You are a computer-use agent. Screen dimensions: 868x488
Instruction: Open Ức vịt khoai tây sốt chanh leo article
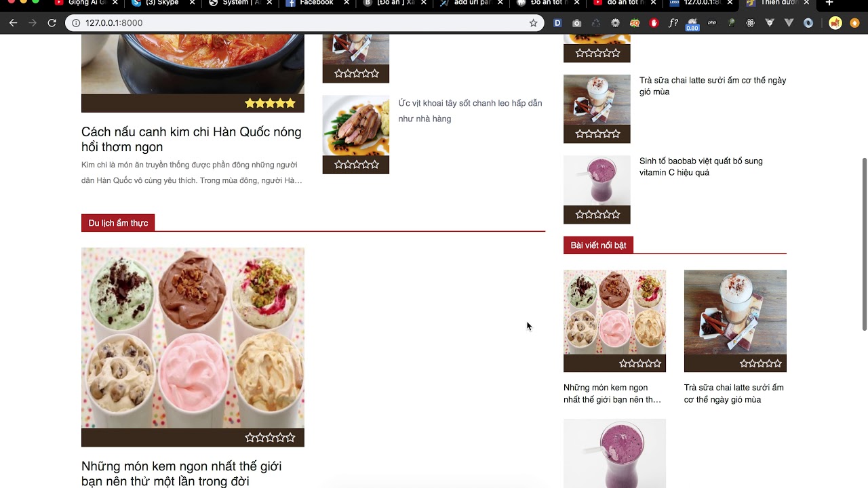pyautogui.click(x=470, y=111)
